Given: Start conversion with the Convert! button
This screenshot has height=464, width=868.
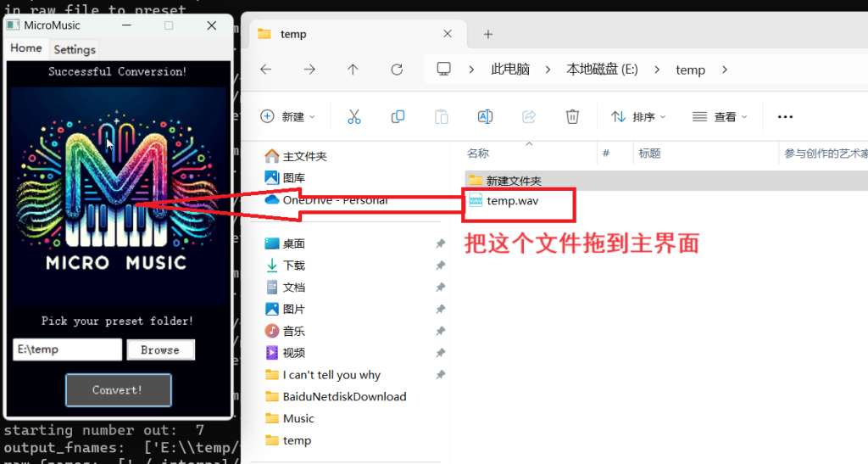Looking at the screenshot, I should tap(119, 390).
